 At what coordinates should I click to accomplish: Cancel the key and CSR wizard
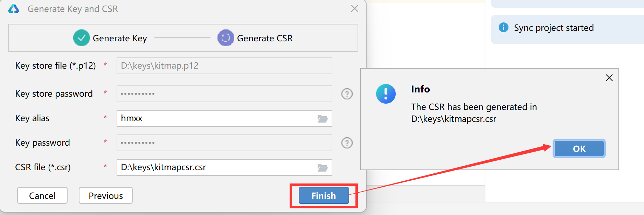coord(42,195)
